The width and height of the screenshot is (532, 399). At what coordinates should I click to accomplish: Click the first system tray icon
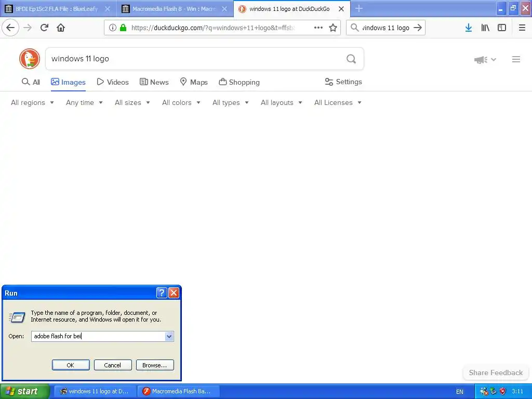point(484,391)
